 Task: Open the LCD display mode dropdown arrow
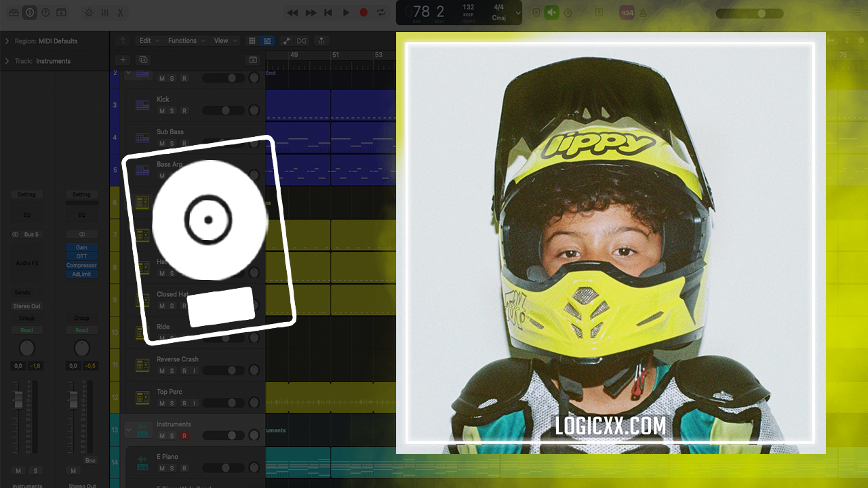click(x=519, y=12)
